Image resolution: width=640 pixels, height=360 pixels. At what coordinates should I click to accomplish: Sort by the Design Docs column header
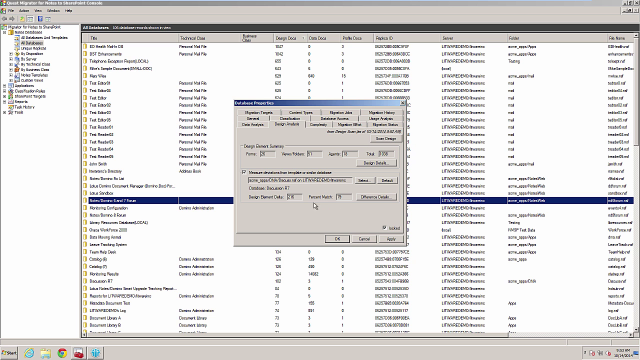pos(289,38)
